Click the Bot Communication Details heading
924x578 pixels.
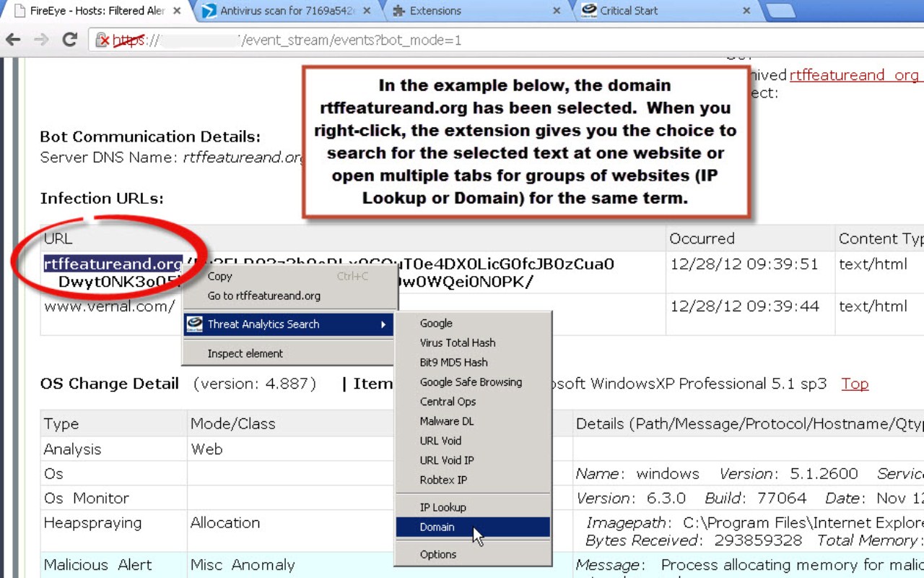pyautogui.click(x=150, y=137)
